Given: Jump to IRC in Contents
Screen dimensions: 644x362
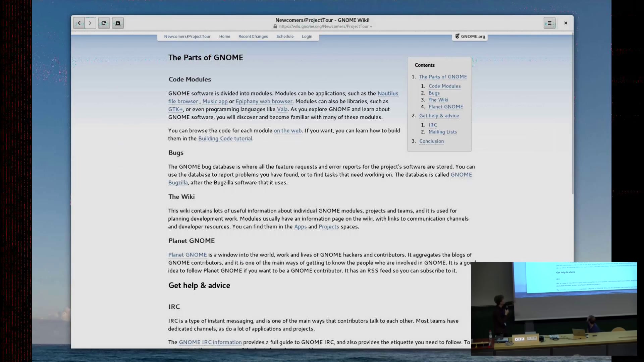Looking at the screenshot, I should 433,125.
